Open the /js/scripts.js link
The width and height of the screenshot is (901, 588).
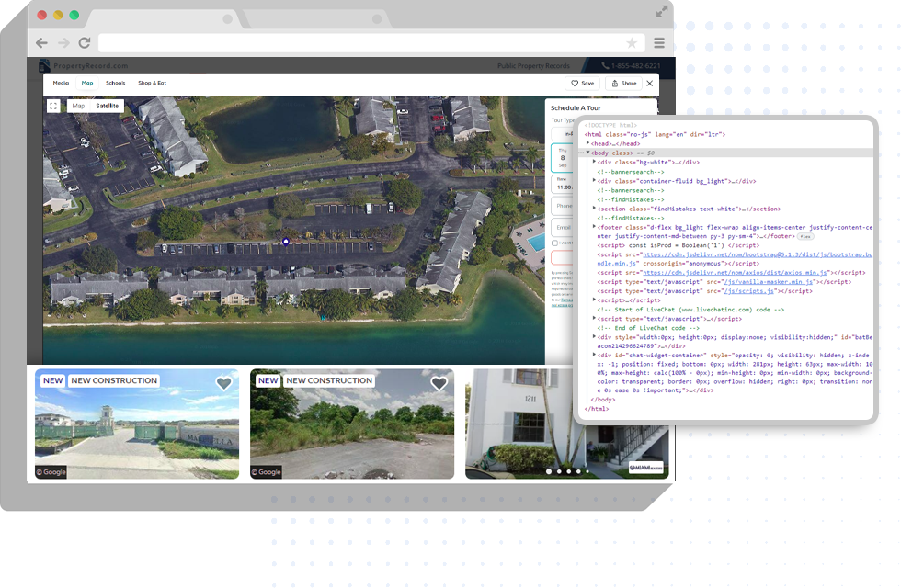coord(748,291)
